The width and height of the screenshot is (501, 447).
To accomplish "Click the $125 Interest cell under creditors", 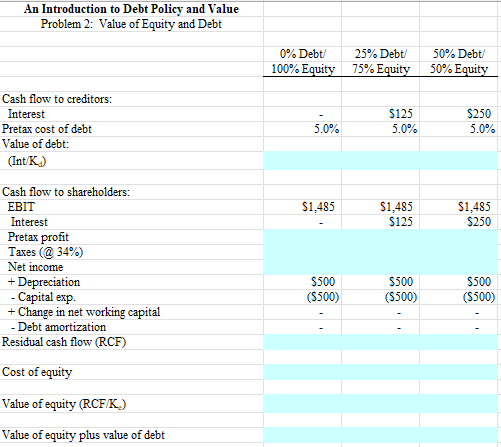I will 401,114.
